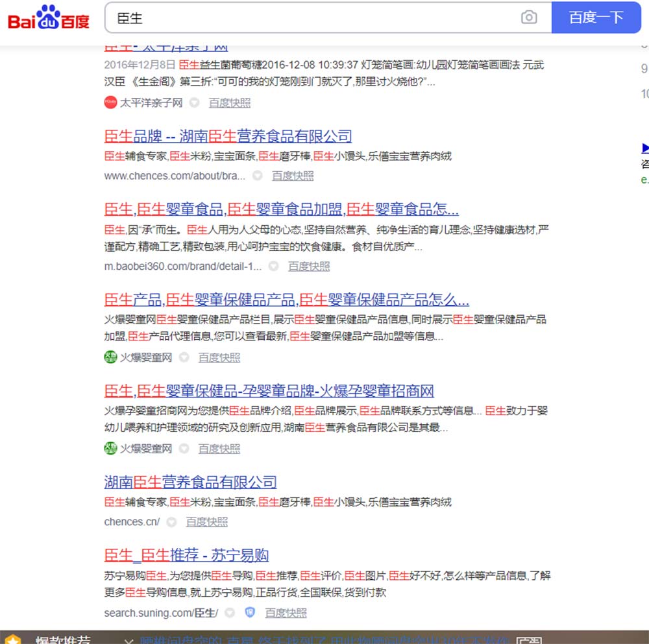Expand dropdown arrow next to search.suning.com URL
This screenshot has width=649, height=644.
click(x=230, y=613)
